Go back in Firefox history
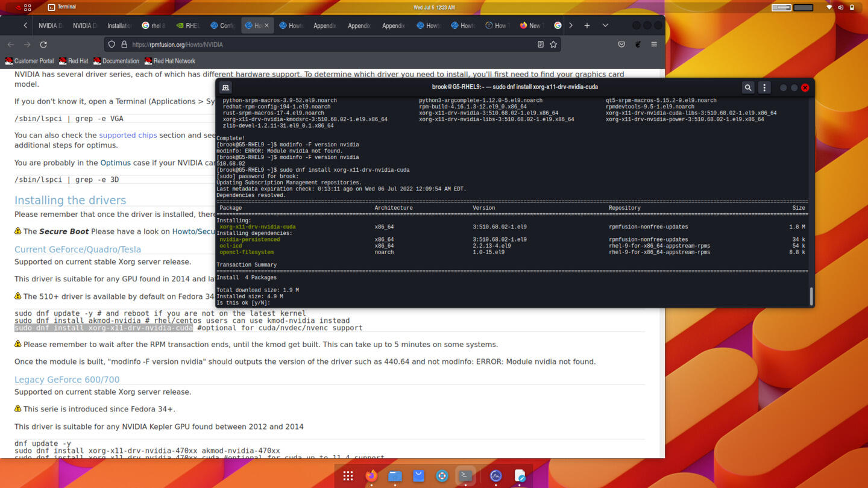This screenshot has width=868, height=488. pos(11,45)
